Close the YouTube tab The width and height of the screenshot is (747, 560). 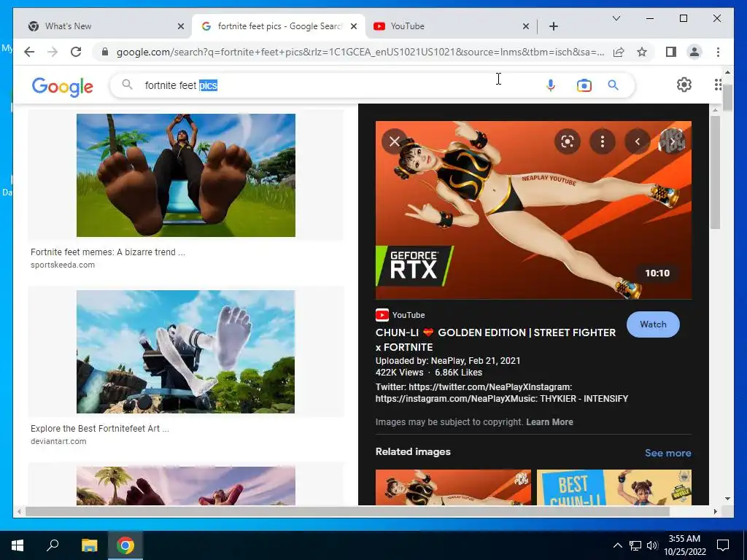526,26
